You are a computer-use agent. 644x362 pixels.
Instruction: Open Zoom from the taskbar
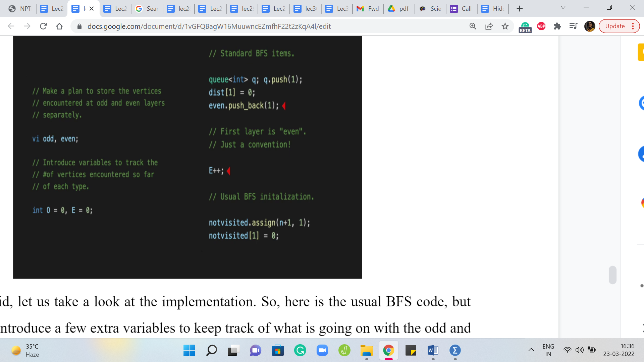pyautogui.click(x=322, y=351)
